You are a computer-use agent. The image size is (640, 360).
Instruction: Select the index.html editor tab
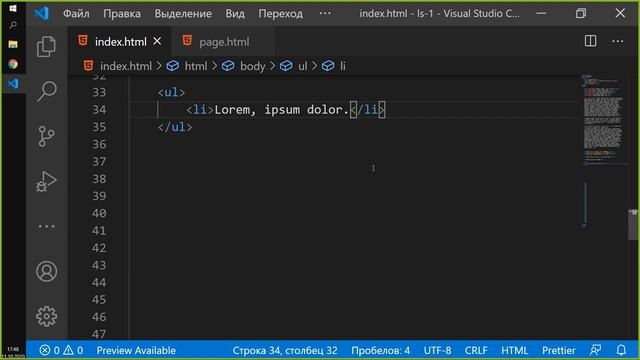[120, 42]
